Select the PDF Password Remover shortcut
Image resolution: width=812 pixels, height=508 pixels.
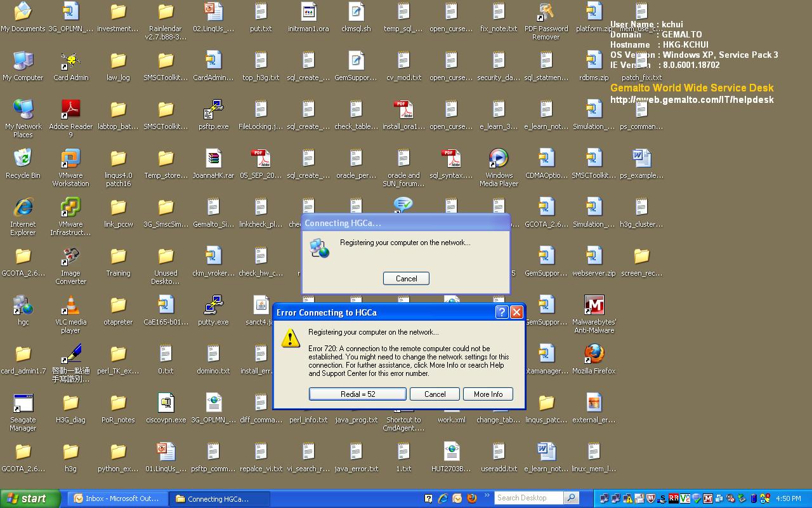point(546,21)
